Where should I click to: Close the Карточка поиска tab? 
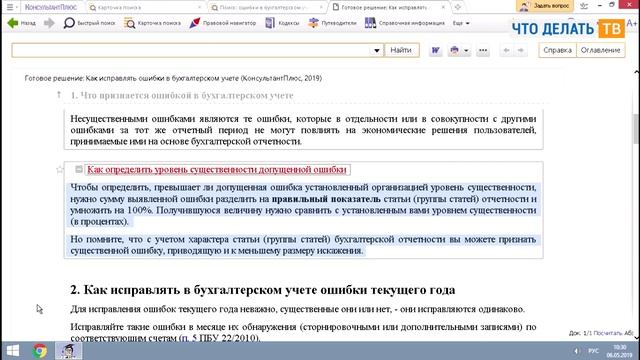coord(200,7)
